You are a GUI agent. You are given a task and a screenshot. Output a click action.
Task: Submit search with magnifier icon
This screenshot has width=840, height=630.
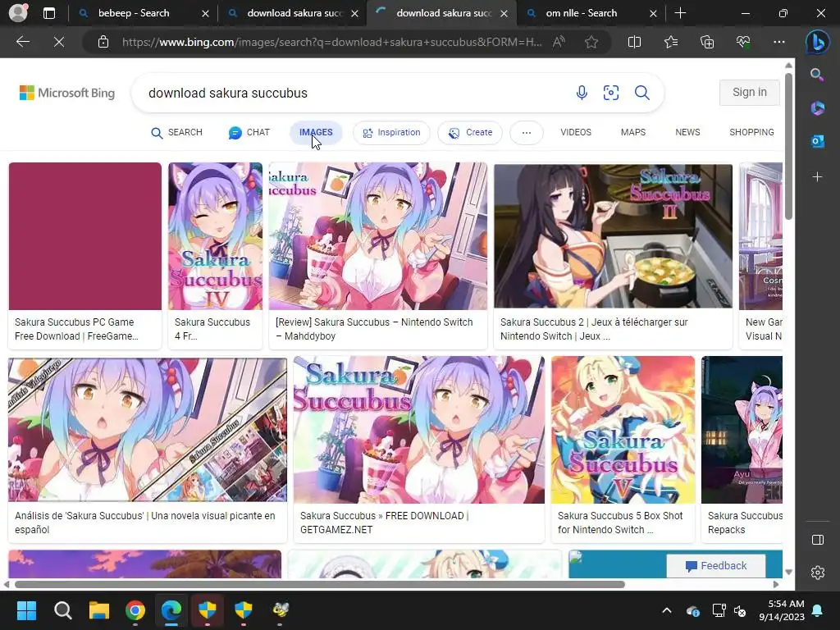641,93
